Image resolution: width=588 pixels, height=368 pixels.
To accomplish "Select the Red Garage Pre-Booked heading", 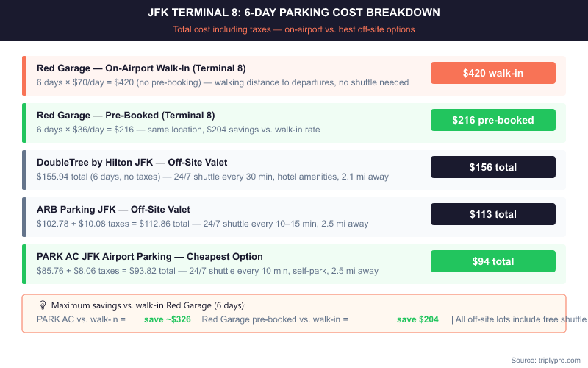I will click(x=126, y=116).
